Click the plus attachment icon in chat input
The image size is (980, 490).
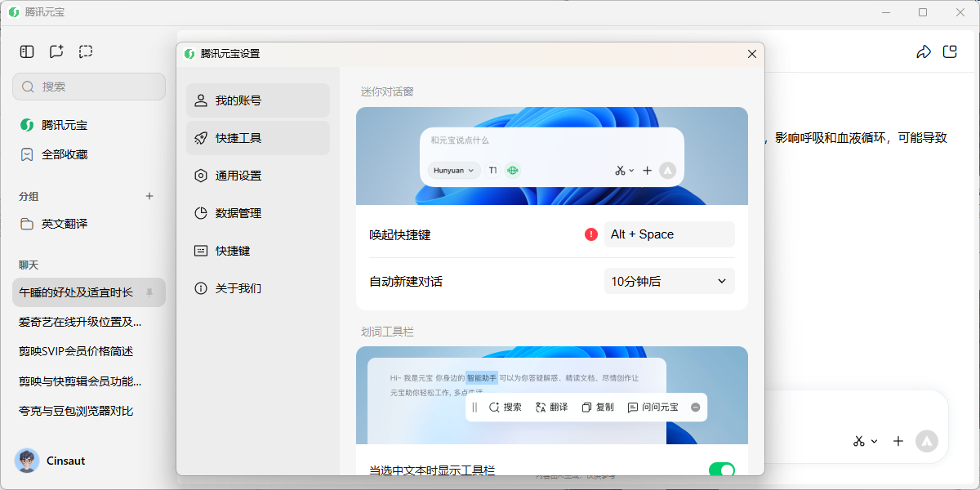pyautogui.click(x=898, y=441)
